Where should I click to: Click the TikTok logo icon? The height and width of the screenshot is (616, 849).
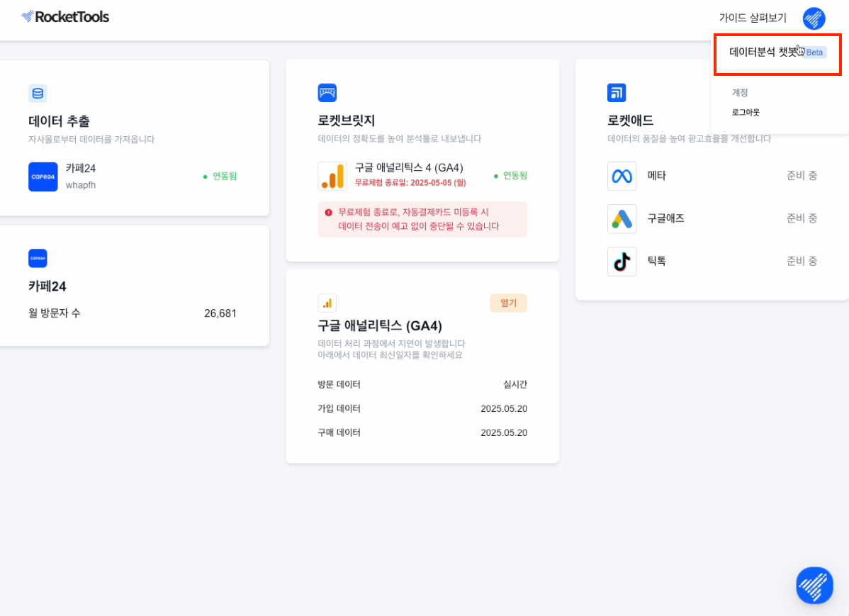622,262
